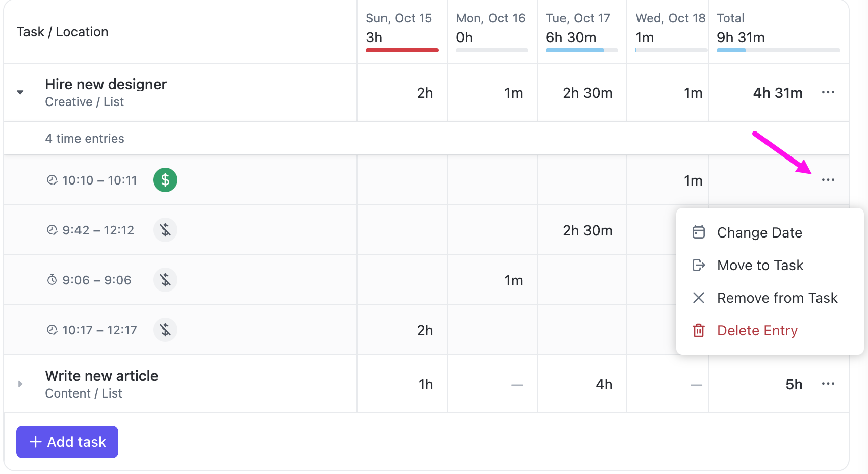Mark the 10:17 – 12:17 entry as billable
The image size is (868, 474).
(x=165, y=330)
